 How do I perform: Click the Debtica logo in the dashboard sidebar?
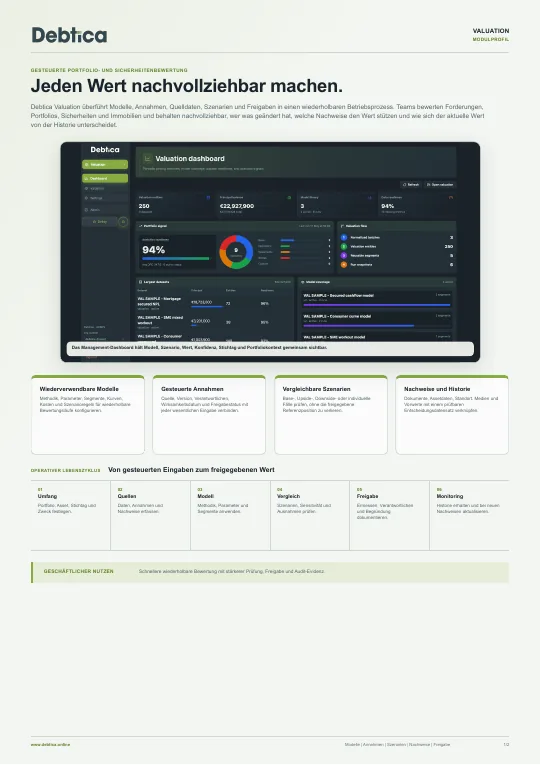point(104,150)
